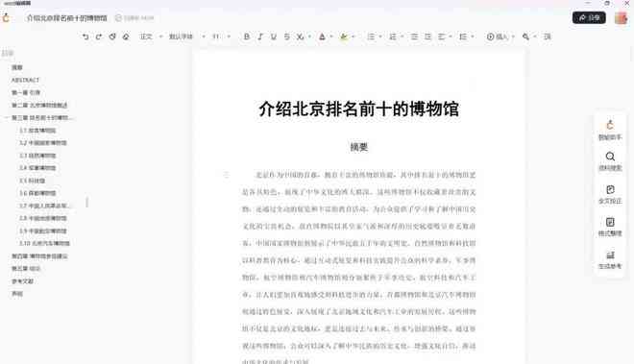Click the save status indicator beside title
634x364 pixels.
click(134, 18)
